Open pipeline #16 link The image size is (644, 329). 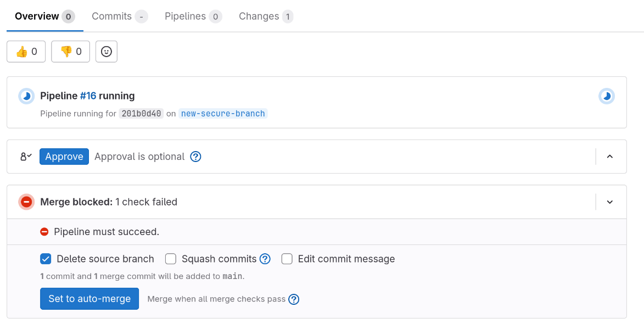tap(88, 96)
